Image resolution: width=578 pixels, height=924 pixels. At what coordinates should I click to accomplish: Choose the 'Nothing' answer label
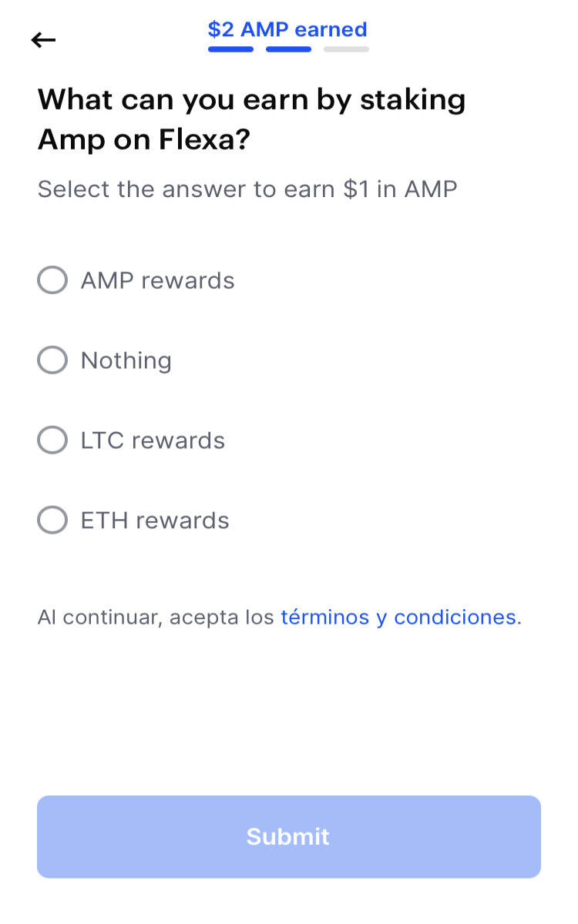(126, 360)
